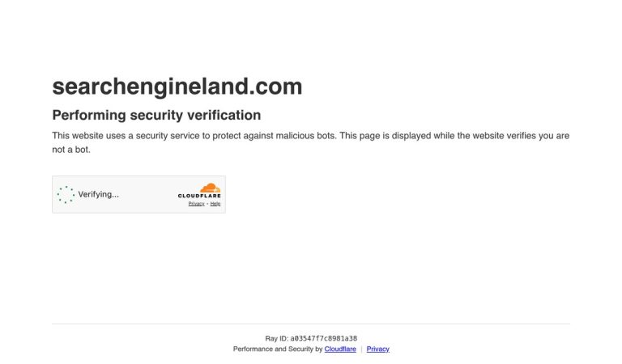
Task: Click the "Performance and Security by" footer text
Action: pyautogui.click(x=278, y=349)
